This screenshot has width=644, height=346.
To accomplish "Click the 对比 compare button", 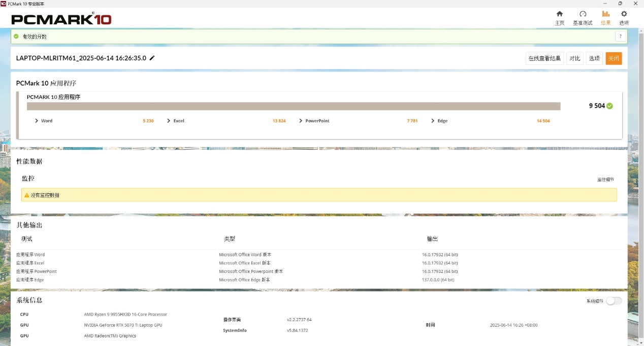I will (575, 58).
